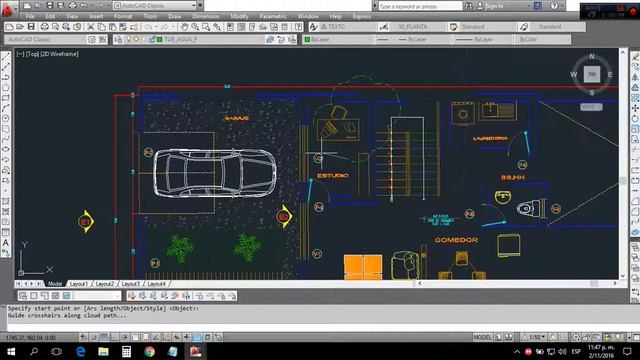
Task: Open the ByLayer linetype dropdown
Action: (x=413, y=39)
